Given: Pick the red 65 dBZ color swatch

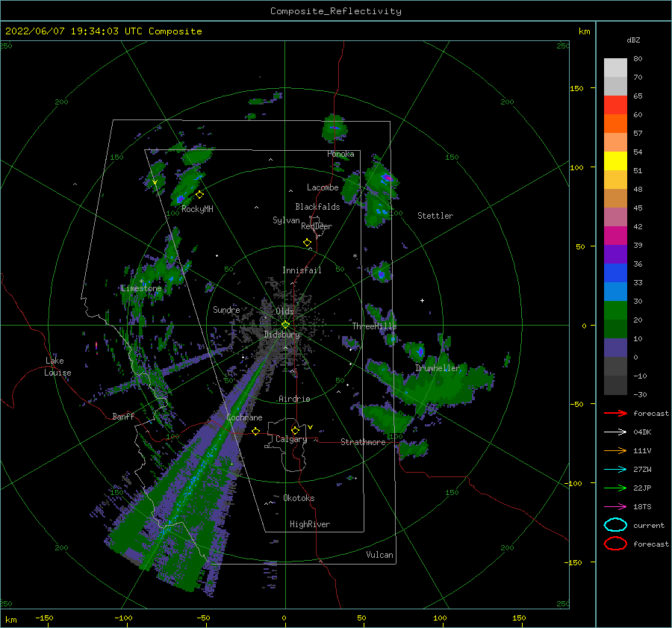Looking at the screenshot, I should point(615,105).
